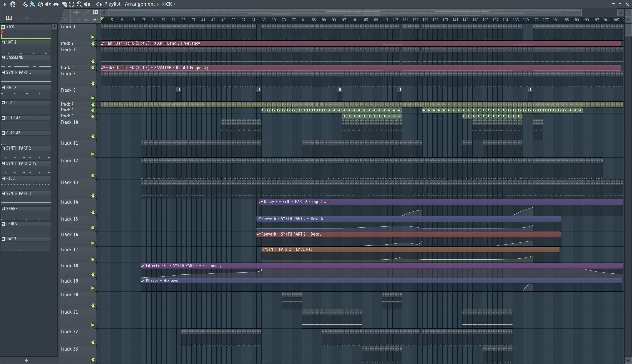Select the Paint brush tool

(x=32, y=4)
